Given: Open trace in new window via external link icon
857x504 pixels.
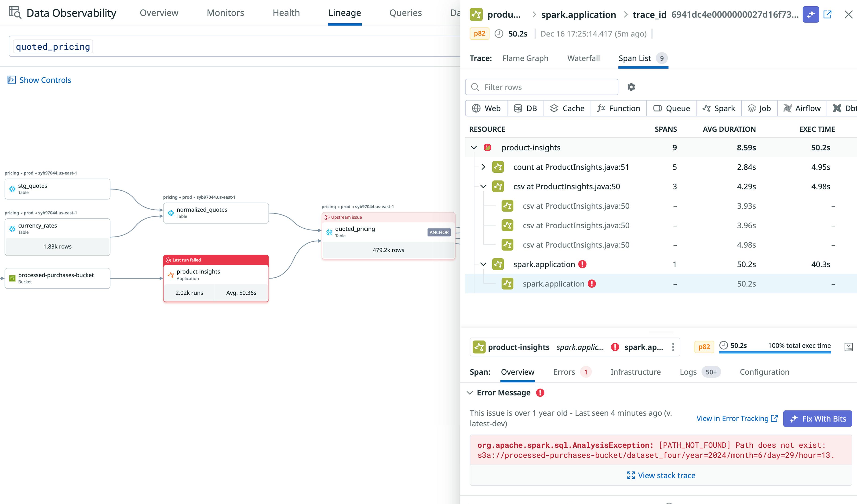Looking at the screenshot, I should point(828,14).
